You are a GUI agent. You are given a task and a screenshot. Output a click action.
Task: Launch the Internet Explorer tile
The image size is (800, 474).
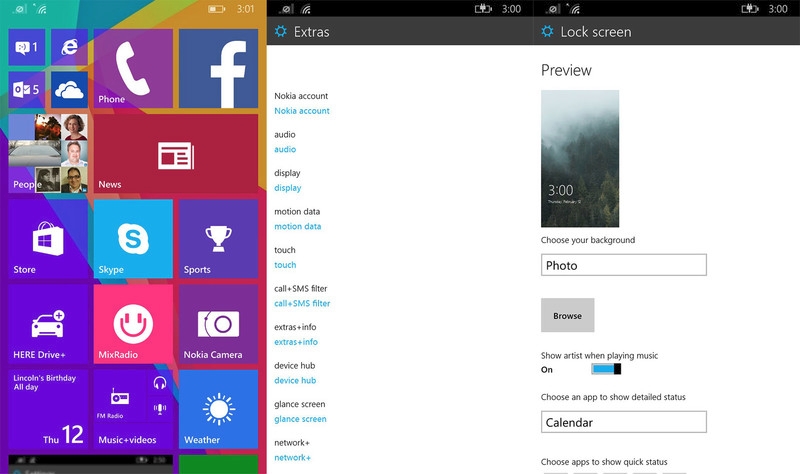tap(69, 47)
